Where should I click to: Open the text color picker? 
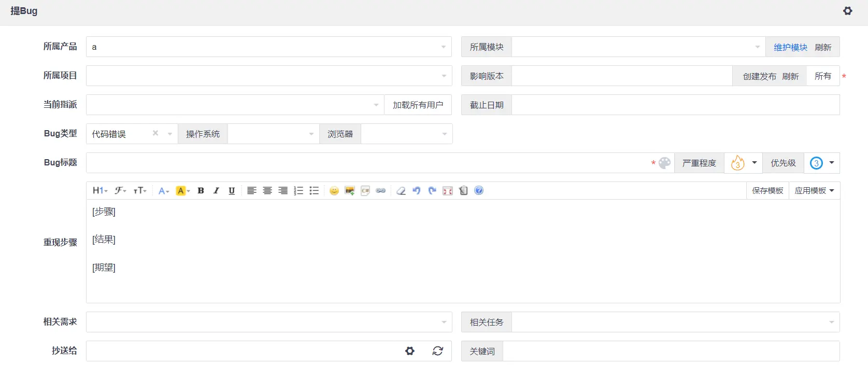164,191
